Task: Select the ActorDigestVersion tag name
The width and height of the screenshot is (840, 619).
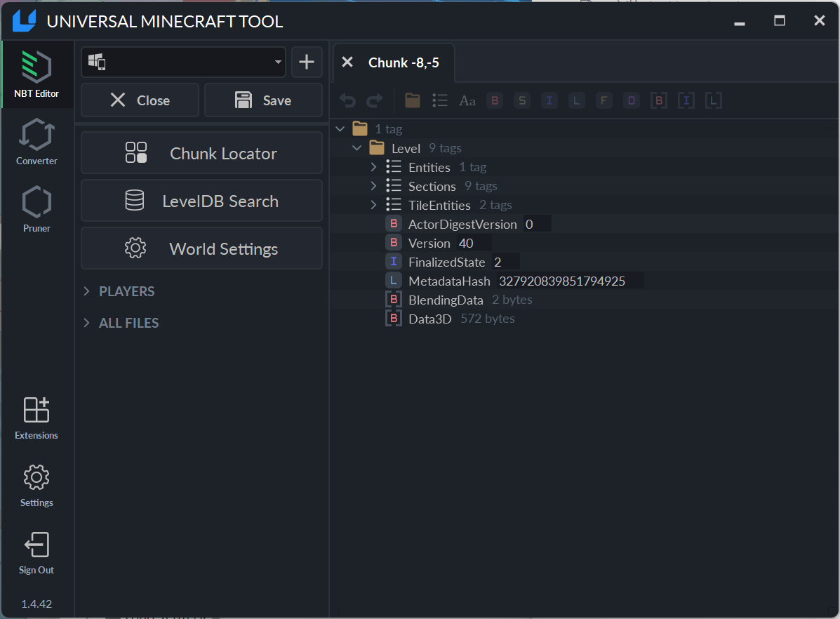Action: (x=462, y=224)
